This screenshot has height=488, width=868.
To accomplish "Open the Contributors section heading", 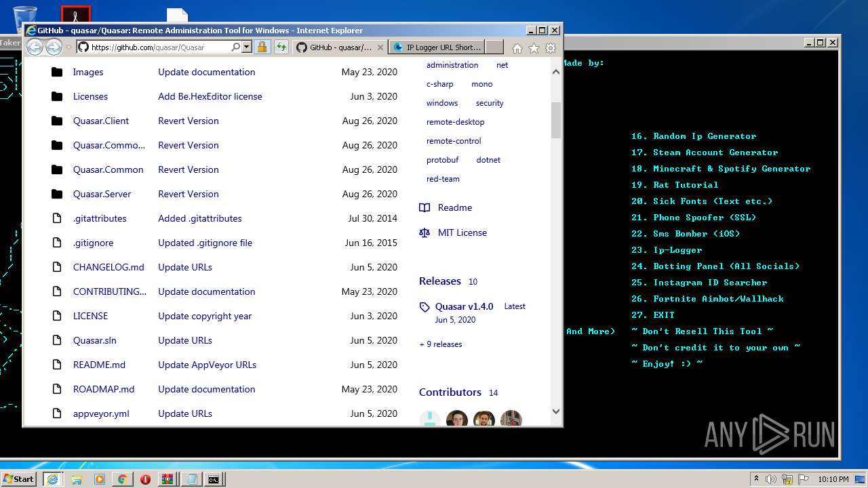I will (450, 392).
